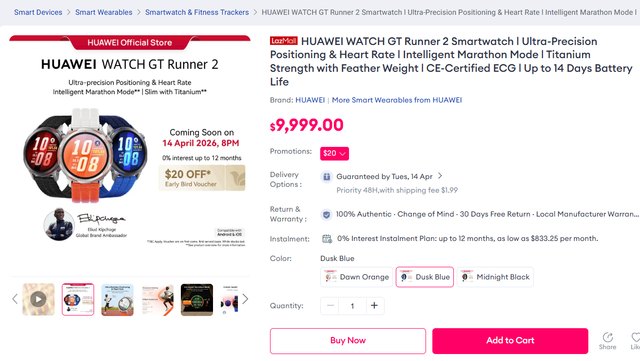Select Dusk Blue color option
This screenshot has height=361, width=640.
pyautogui.click(x=424, y=277)
